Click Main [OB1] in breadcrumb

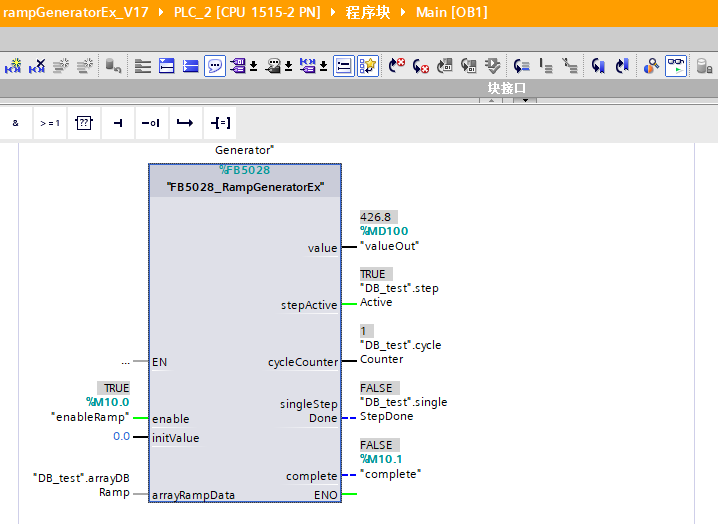coord(451,12)
